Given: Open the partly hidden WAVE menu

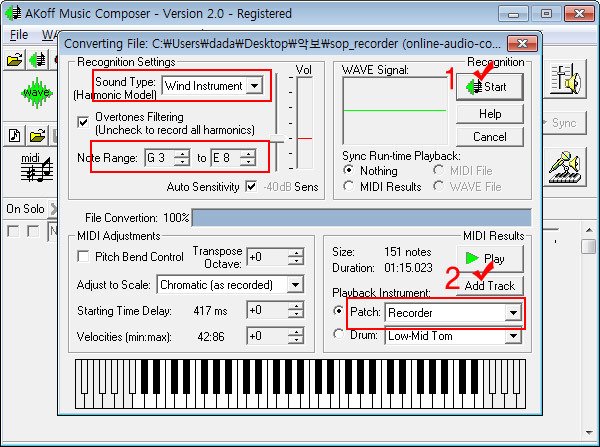Looking at the screenshot, I should point(50,35).
